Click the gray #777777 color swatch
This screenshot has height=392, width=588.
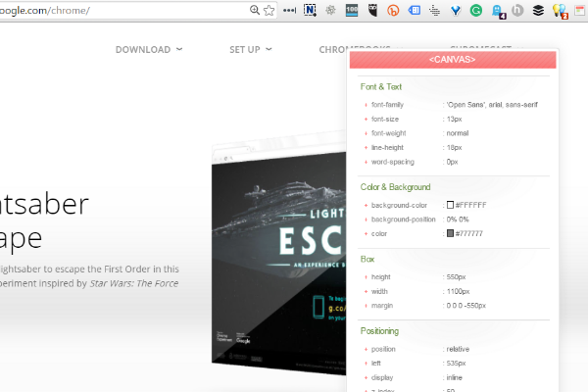pos(450,233)
